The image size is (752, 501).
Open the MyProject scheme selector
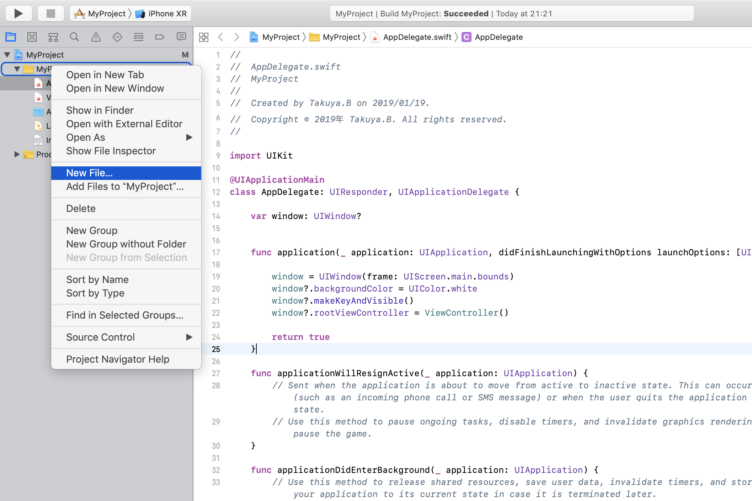click(100, 13)
